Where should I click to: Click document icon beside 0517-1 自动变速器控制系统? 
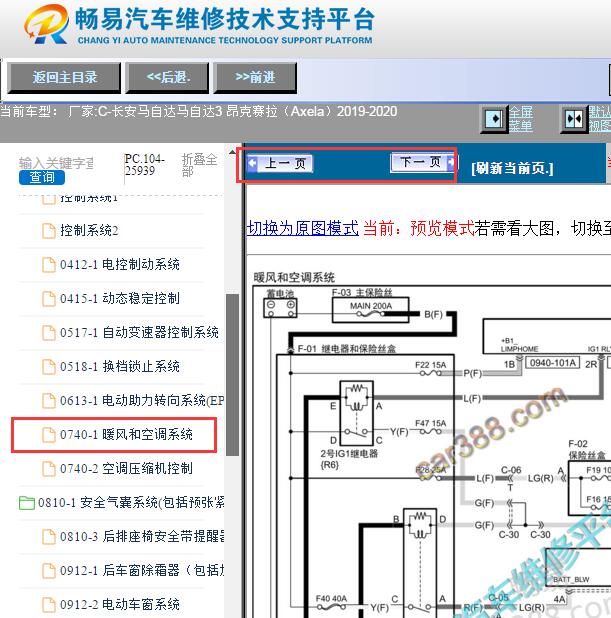coord(49,333)
